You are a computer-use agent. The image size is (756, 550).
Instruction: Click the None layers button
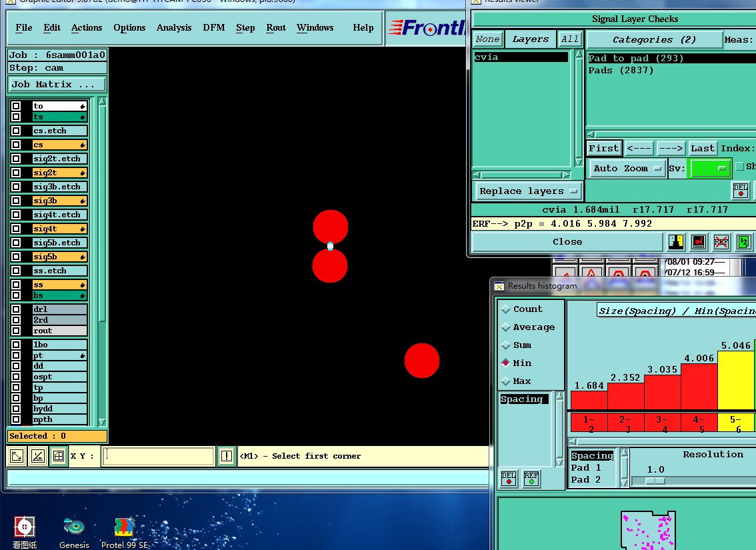pyautogui.click(x=488, y=39)
